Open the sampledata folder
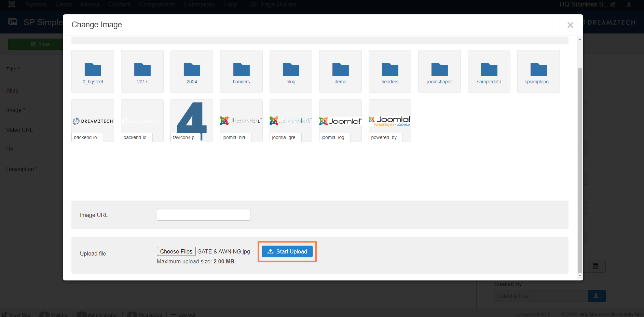This screenshot has width=644, height=317. [489, 71]
